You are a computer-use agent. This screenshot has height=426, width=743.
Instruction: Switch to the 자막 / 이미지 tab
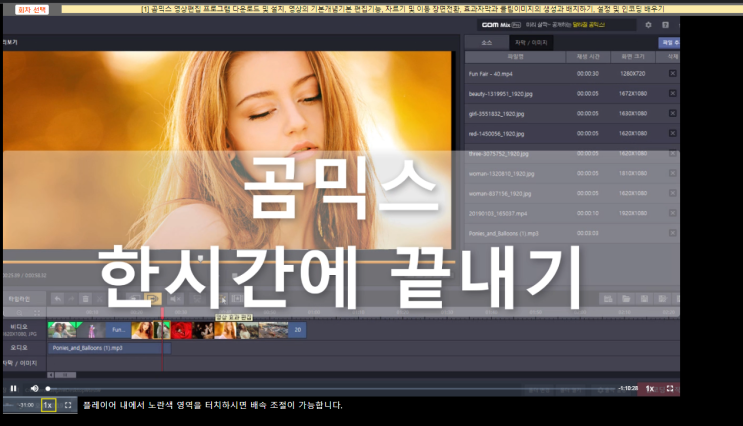point(531,43)
